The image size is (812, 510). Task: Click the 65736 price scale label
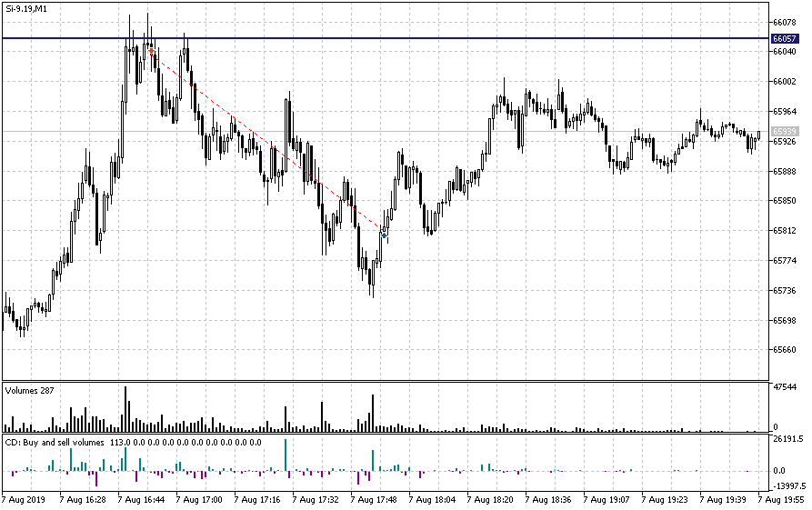coord(784,291)
